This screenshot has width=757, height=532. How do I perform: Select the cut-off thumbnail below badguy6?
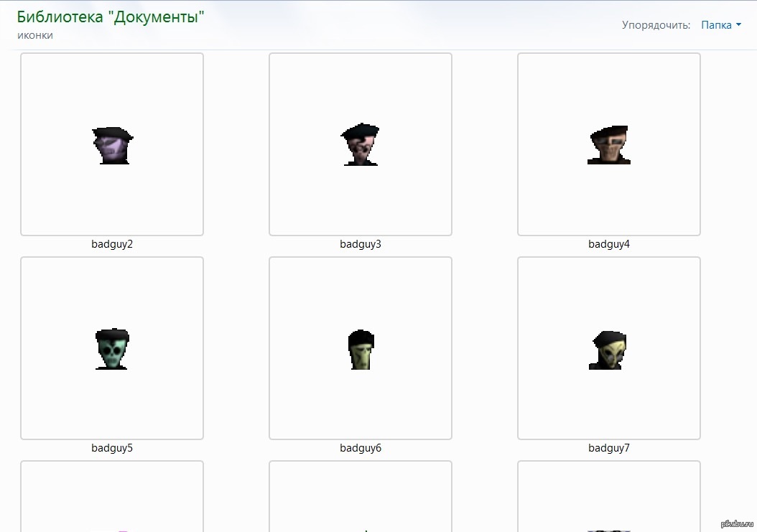coord(361,497)
